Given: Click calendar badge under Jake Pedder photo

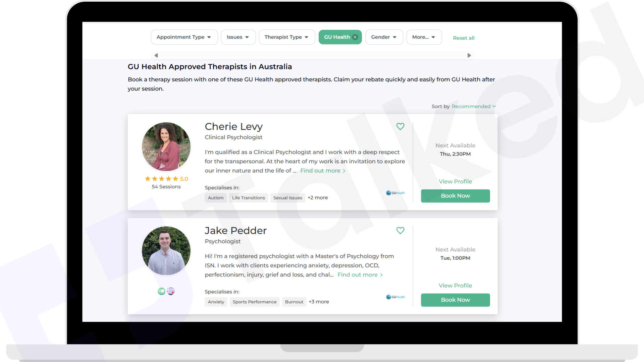Looking at the screenshot, I should click(171, 291).
